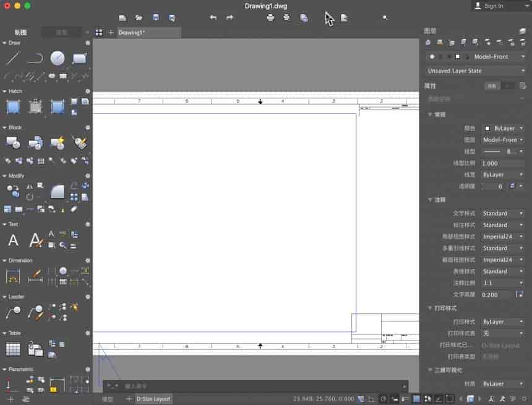532x405 pixels.
Task: Open the Unsaved Layer State dropdown
Action: (474, 71)
